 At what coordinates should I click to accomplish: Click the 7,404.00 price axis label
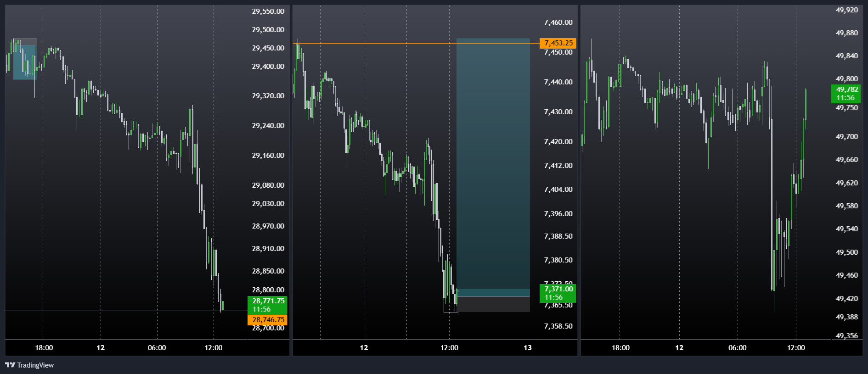(x=558, y=189)
